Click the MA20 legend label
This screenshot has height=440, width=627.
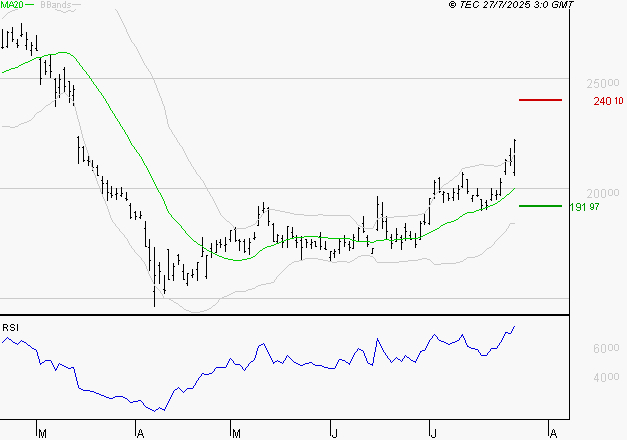coord(12,5)
